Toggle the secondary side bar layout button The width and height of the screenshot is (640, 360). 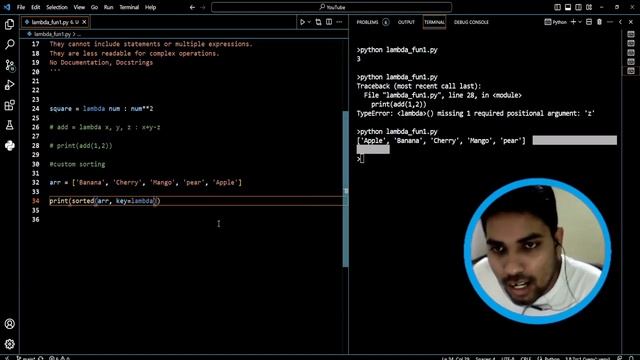tap(578, 7)
